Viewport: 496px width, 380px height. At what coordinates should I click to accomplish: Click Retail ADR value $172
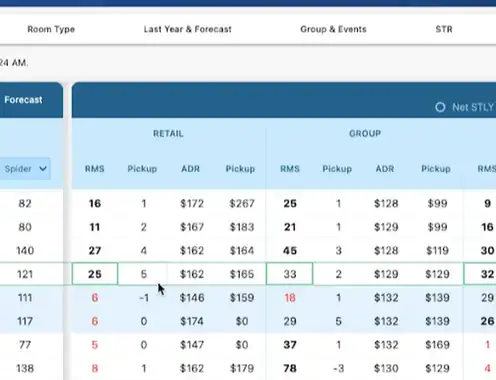point(192,203)
